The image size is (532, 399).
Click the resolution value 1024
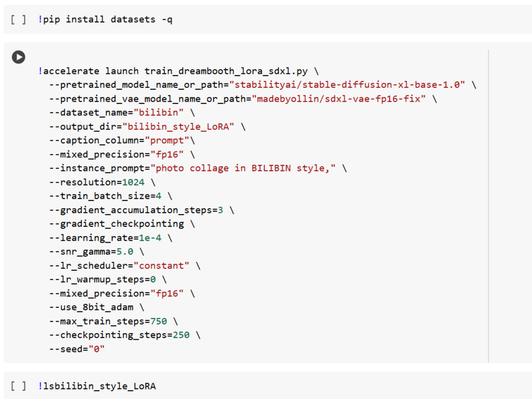(x=134, y=182)
